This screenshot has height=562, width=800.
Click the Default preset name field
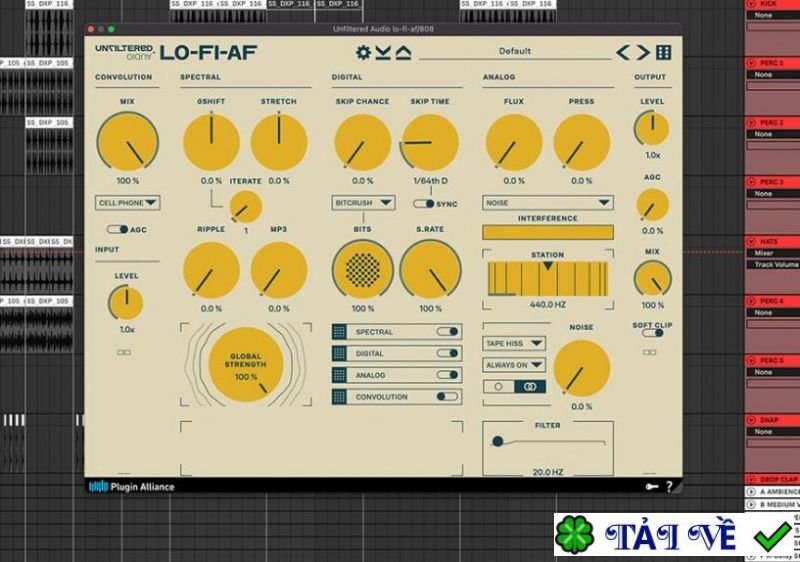coord(515,52)
